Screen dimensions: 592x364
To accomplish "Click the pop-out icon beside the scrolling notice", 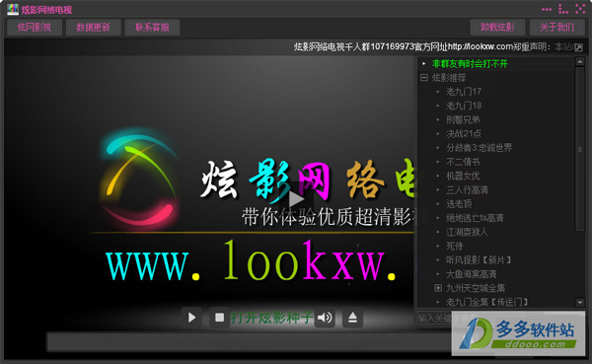I will point(578,47).
